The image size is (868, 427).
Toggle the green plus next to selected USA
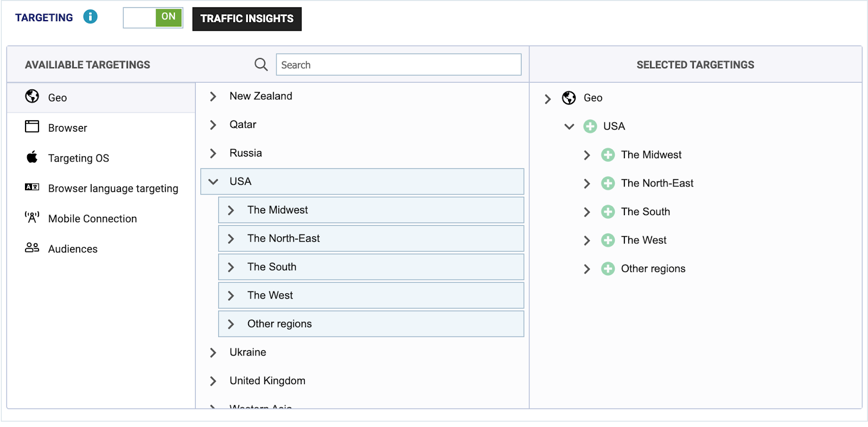(590, 126)
